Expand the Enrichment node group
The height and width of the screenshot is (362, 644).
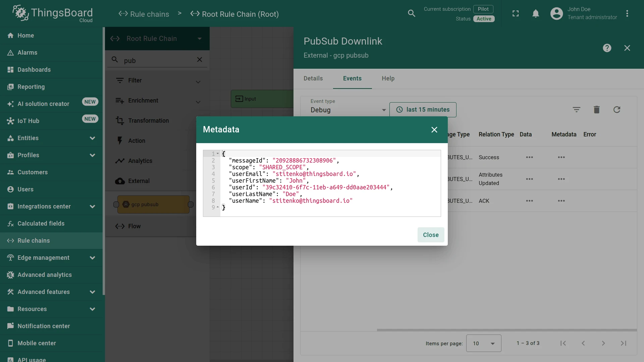point(157,101)
